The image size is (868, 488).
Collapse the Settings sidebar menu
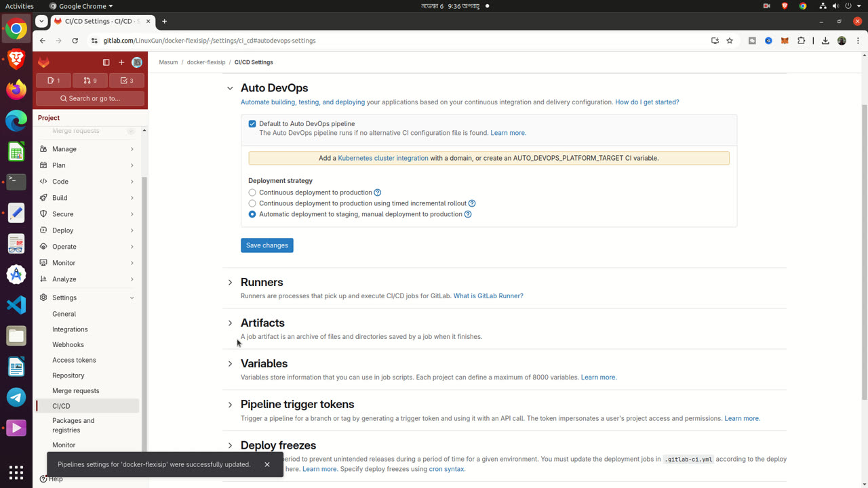coord(87,298)
